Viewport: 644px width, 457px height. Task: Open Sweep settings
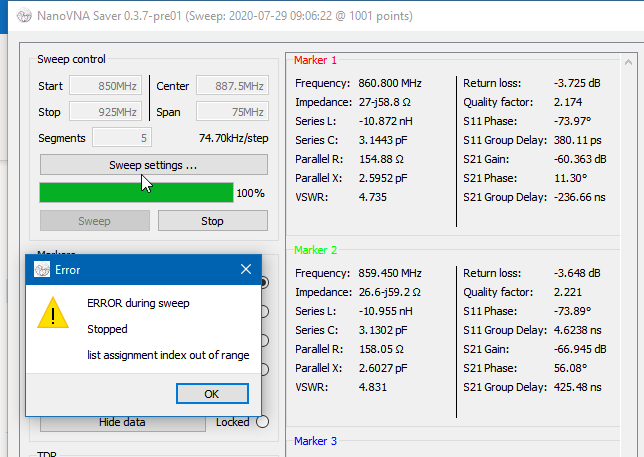tap(154, 165)
